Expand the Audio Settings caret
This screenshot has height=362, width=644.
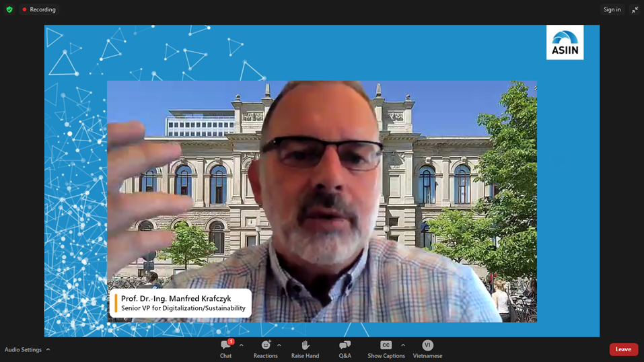[x=48, y=350]
